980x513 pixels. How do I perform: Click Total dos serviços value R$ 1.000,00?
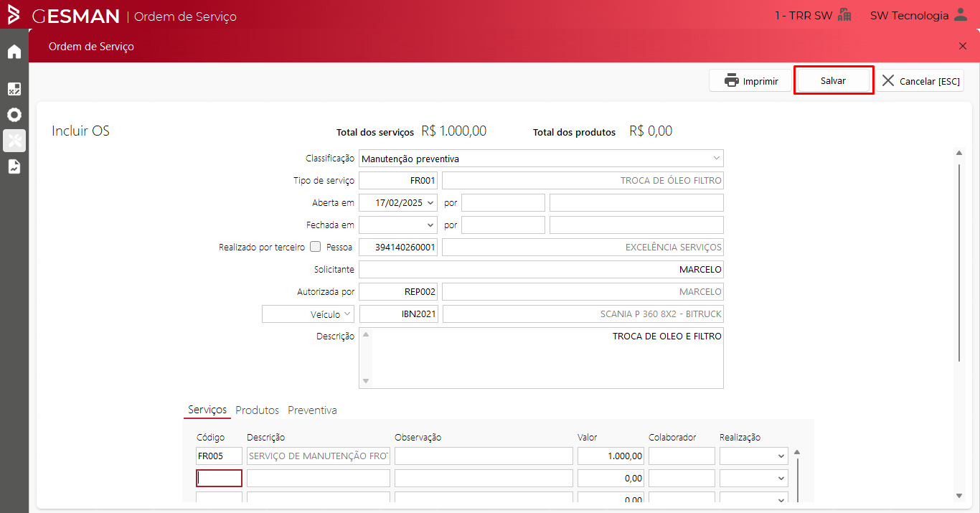(x=453, y=131)
